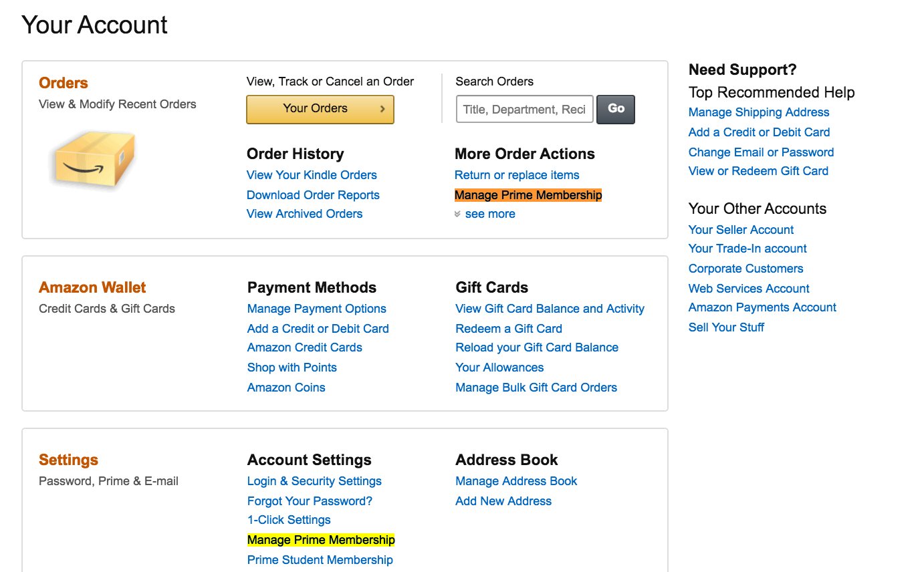The image size is (924, 572).
Task: Open Manage Address Book link
Action: point(516,481)
